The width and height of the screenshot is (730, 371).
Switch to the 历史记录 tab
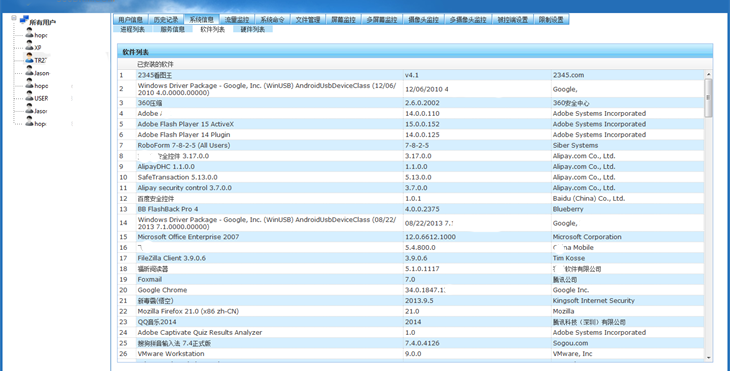[x=166, y=20]
